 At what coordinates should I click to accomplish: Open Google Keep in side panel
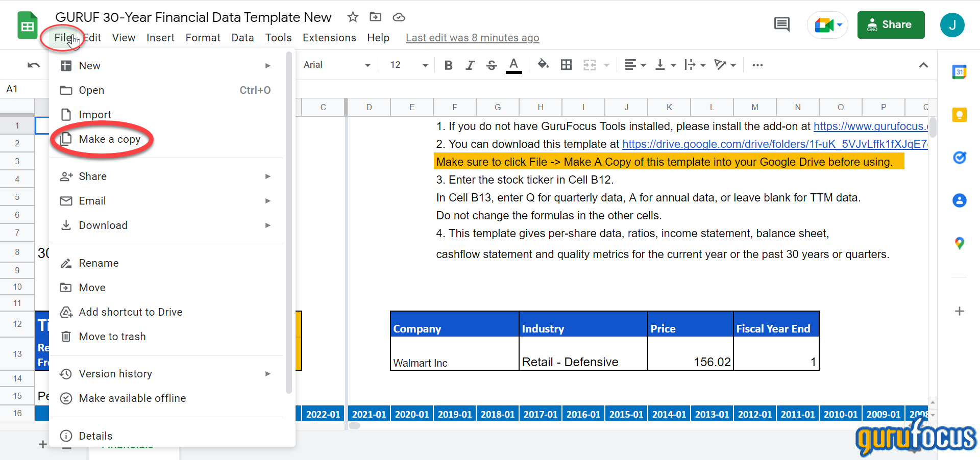click(959, 115)
